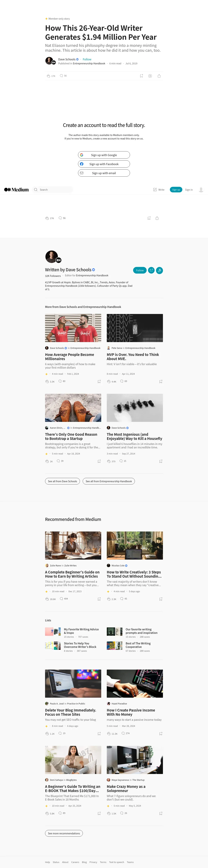Click the Write pencil icon
This screenshot has height=868, width=208.
pyautogui.click(x=155, y=190)
